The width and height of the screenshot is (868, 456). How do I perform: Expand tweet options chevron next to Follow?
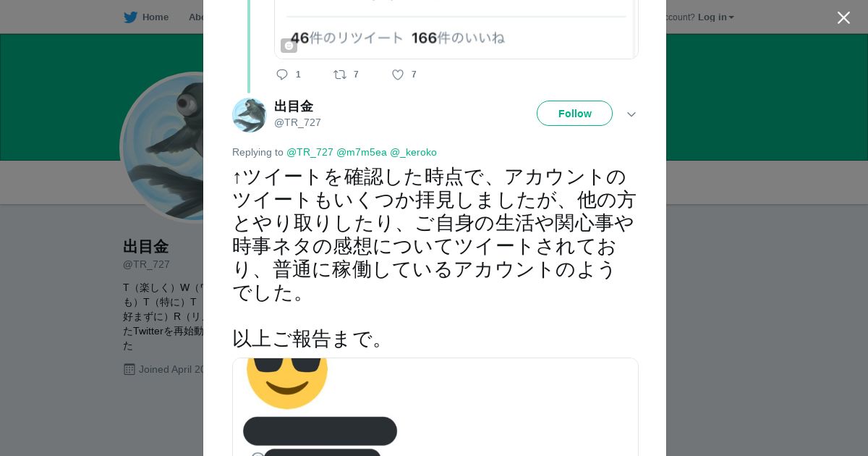(x=631, y=114)
